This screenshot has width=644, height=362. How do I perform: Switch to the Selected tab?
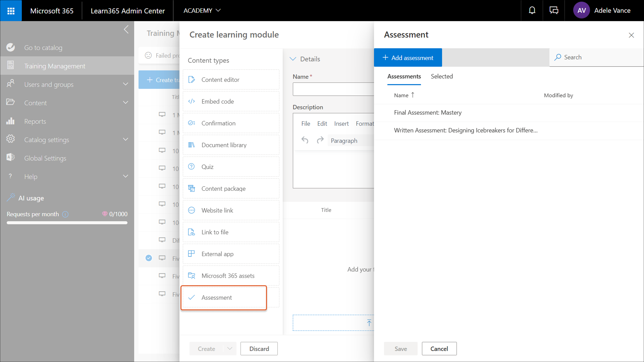click(x=441, y=76)
